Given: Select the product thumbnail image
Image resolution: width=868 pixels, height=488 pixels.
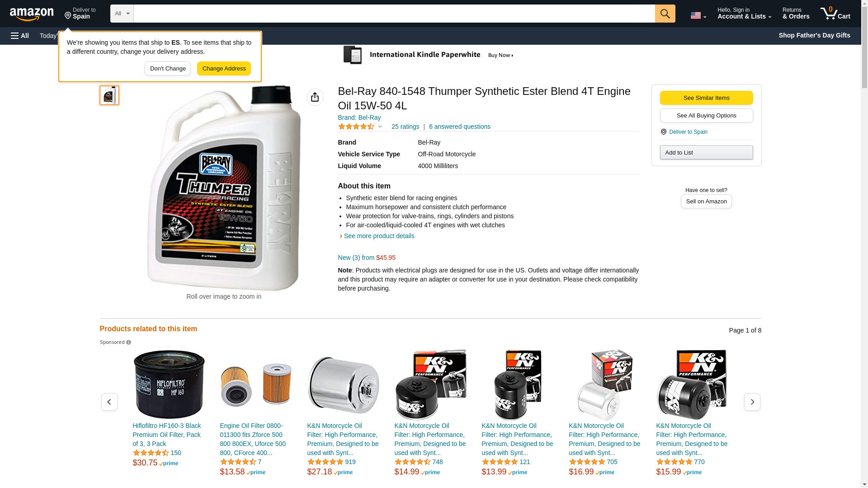Looking at the screenshot, I should click(109, 95).
